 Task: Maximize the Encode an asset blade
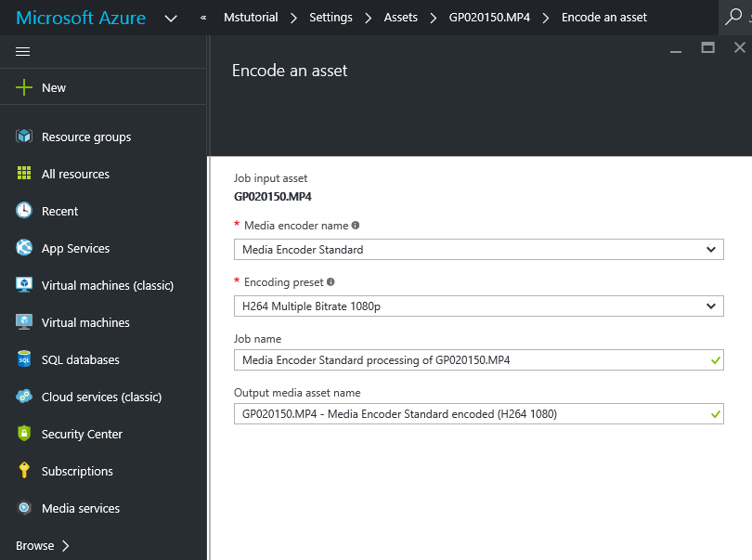click(707, 47)
